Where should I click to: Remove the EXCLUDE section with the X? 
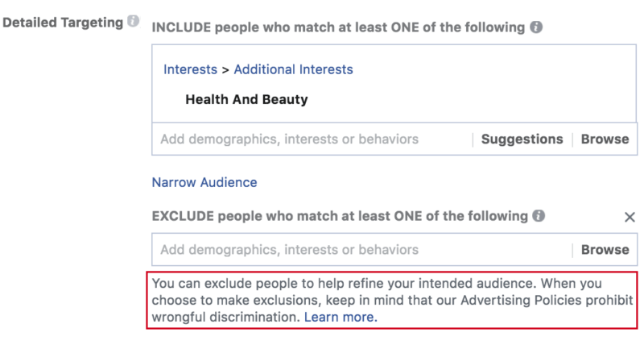tap(630, 217)
